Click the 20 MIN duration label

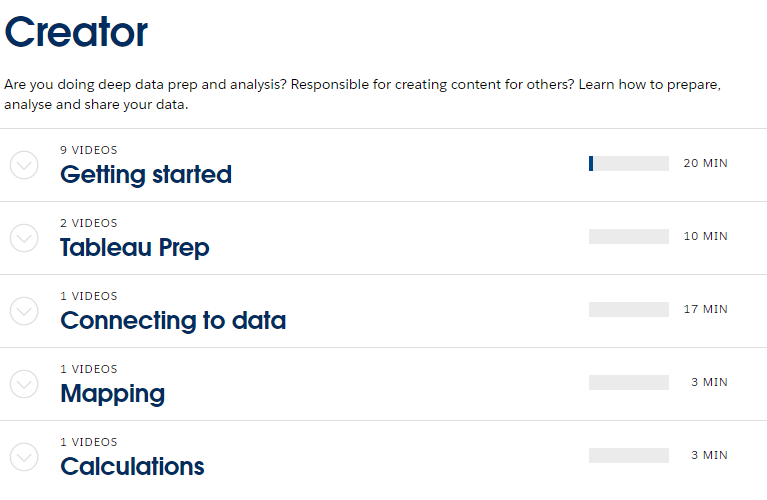[705, 164]
